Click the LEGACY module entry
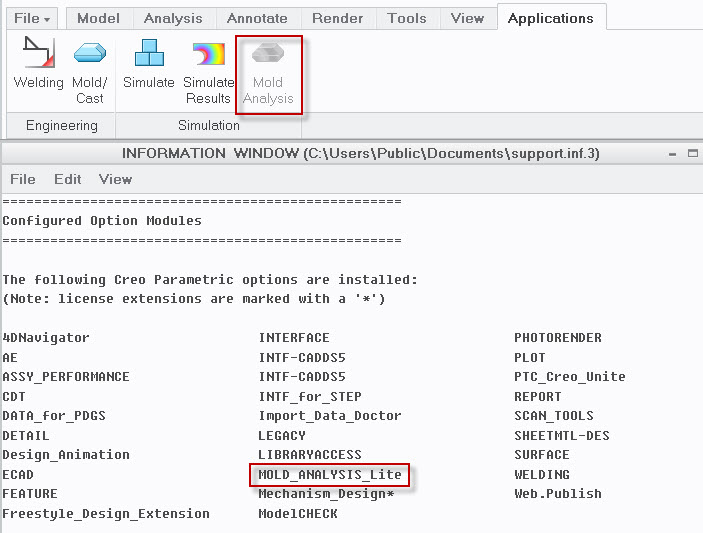The width and height of the screenshot is (703, 533). click(x=282, y=436)
